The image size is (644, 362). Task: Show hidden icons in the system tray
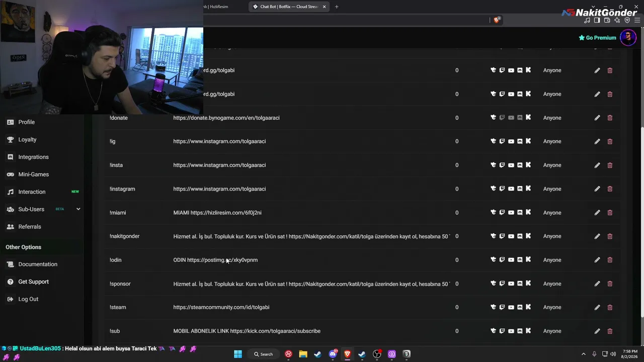[x=584, y=354]
